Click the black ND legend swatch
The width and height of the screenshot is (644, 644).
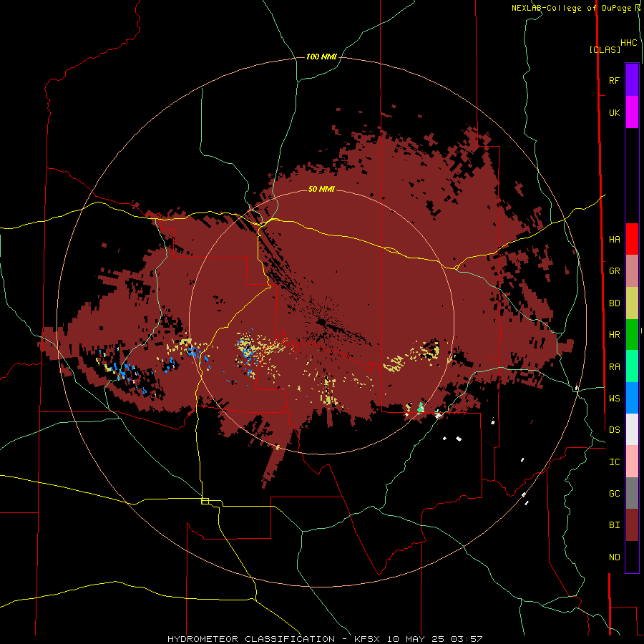click(x=632, y=557)
